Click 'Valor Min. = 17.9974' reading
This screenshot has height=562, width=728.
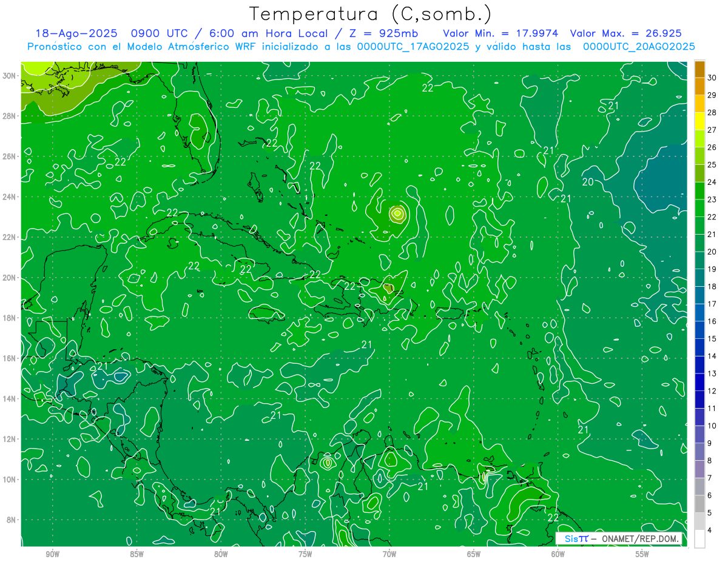(501, 33)
